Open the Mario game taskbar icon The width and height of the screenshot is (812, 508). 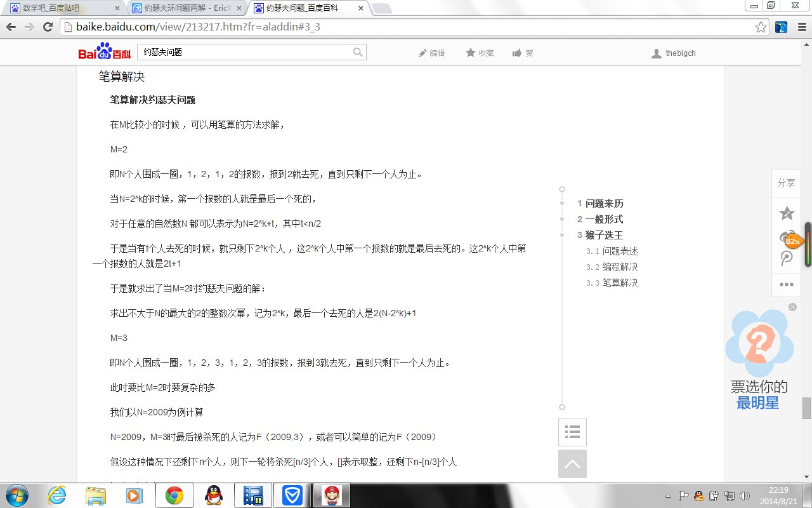click(x=332, y=495)
